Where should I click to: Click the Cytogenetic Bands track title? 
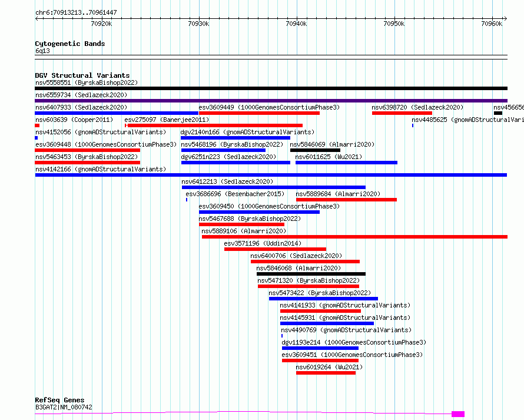point(70,44)
